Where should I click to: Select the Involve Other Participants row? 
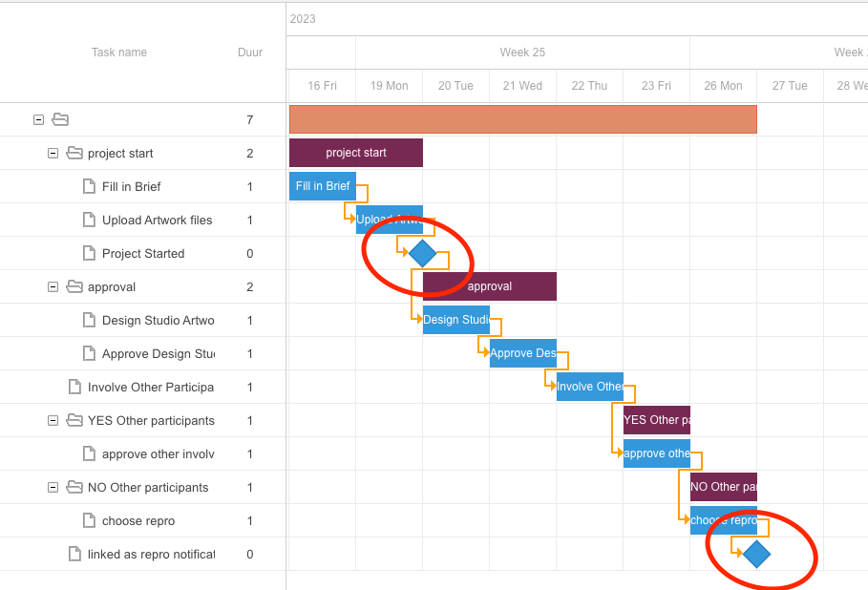[150, 387]
